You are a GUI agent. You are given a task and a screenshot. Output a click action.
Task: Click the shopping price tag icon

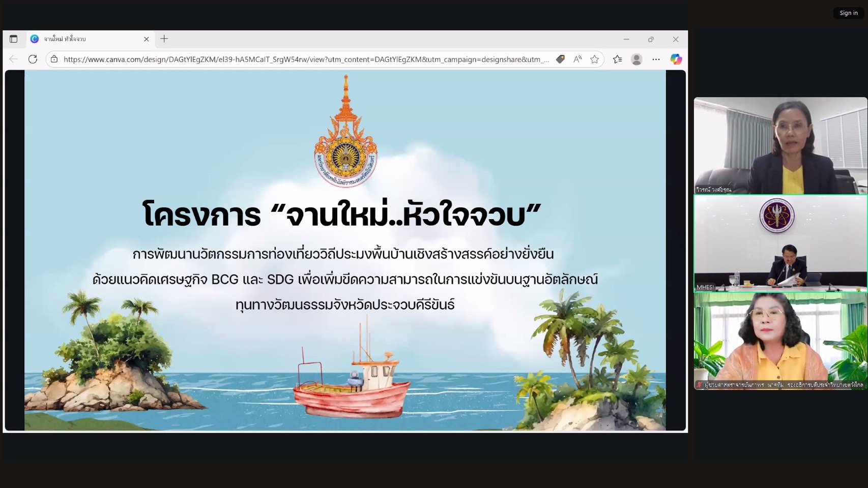(560, 59)
